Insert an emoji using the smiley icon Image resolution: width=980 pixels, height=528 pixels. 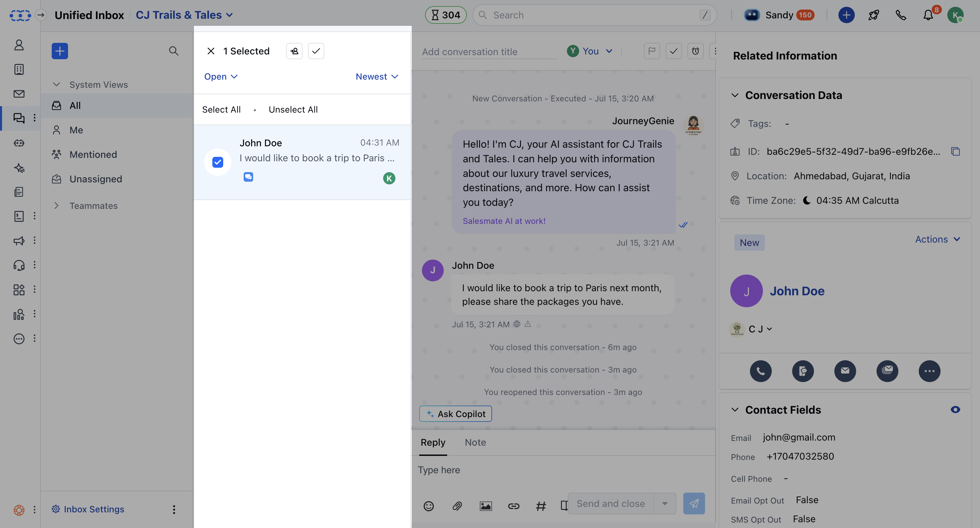(x=428, y=506)
